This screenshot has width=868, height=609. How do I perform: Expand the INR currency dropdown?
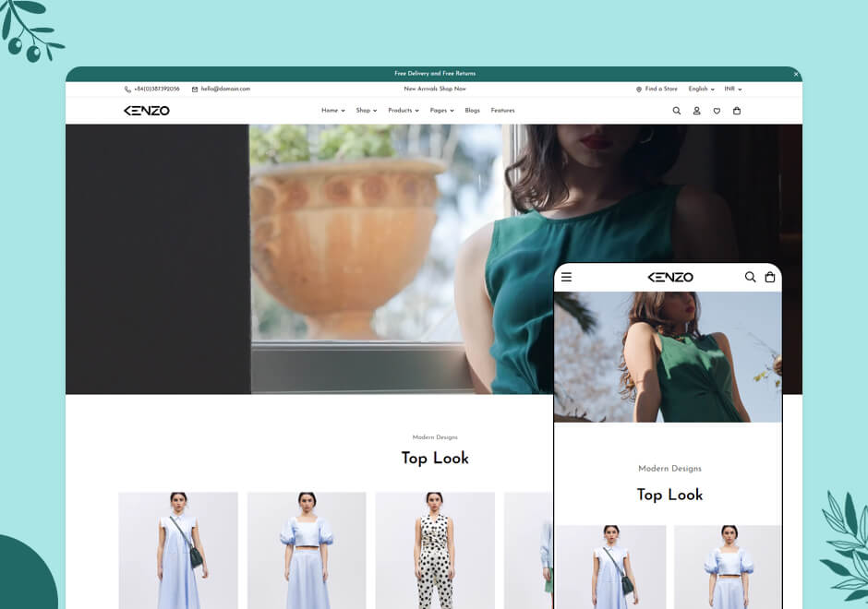pyautogui.click(x=733, y=90)
